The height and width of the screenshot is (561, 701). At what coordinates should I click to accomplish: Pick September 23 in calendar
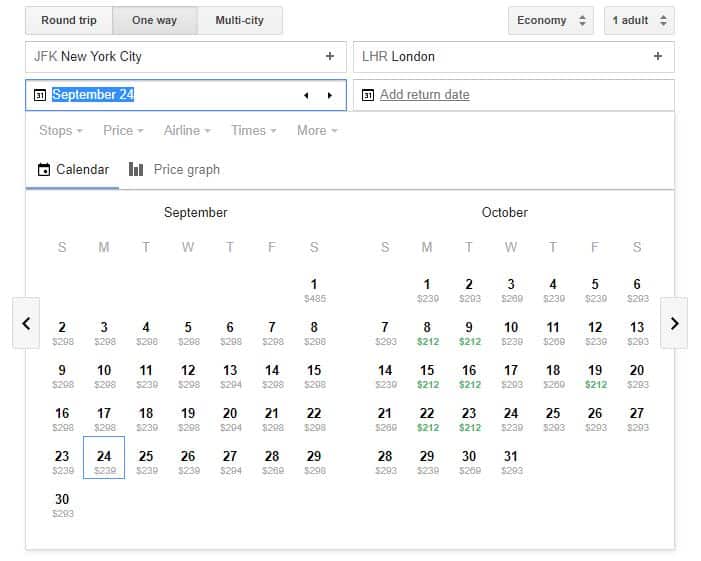pyautogui.click(x=62, y=462)
